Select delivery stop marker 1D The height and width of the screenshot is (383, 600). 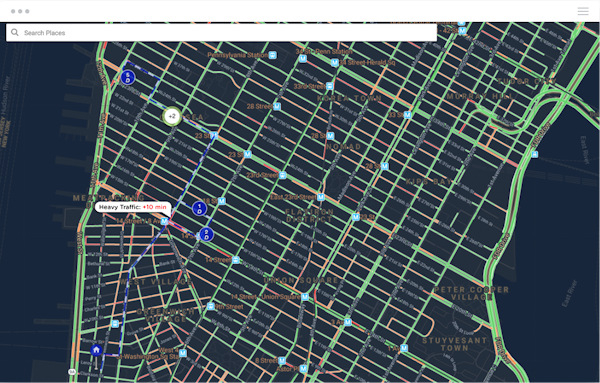point(199,209)
